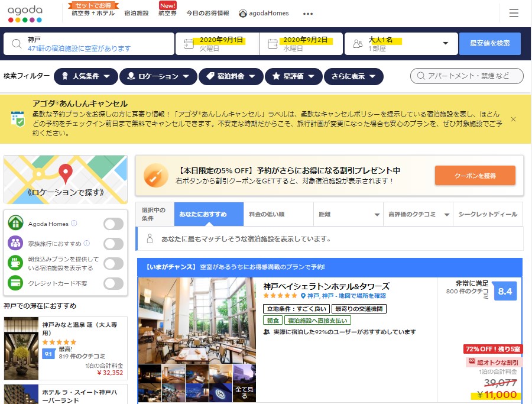Open the 大人1名 1部屋 guests dropdown

(x=401, y=43)
